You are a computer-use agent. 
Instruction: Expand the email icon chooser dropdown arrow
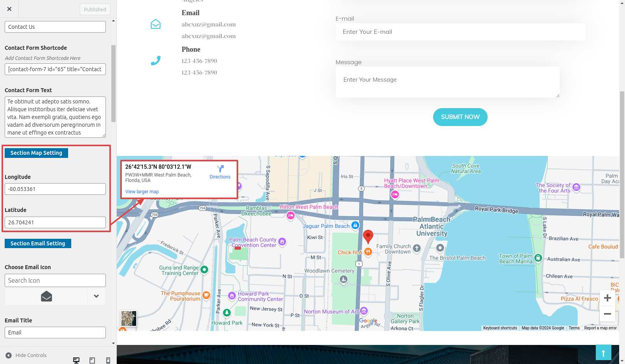point(96,296)
